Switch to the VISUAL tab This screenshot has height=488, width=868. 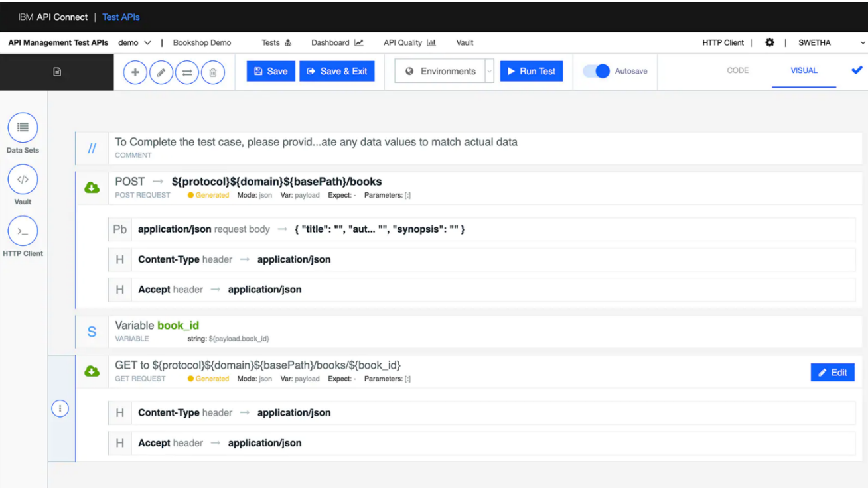(x=804, y=70)
